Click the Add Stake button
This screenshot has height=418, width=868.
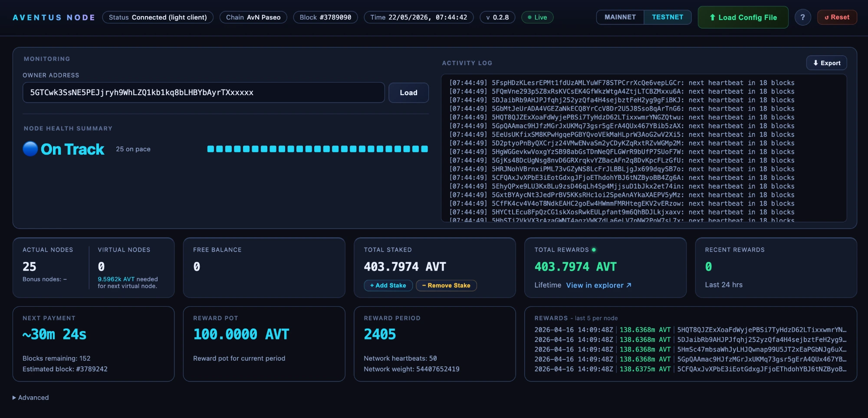tap(388, 285)
